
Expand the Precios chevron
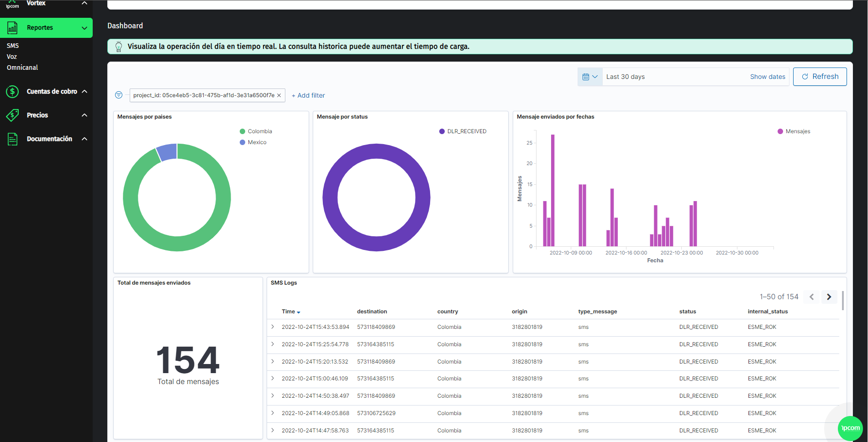tap(84, 115)
